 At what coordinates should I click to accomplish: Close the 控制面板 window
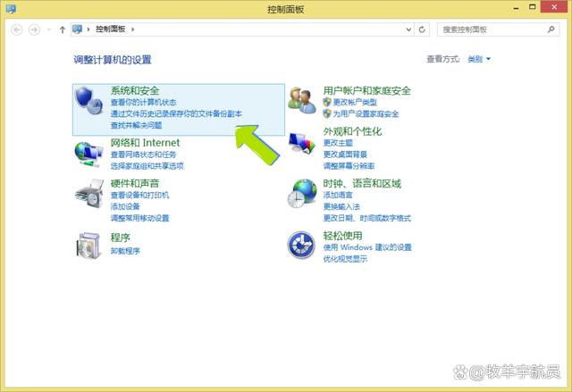tap(554, 7)
